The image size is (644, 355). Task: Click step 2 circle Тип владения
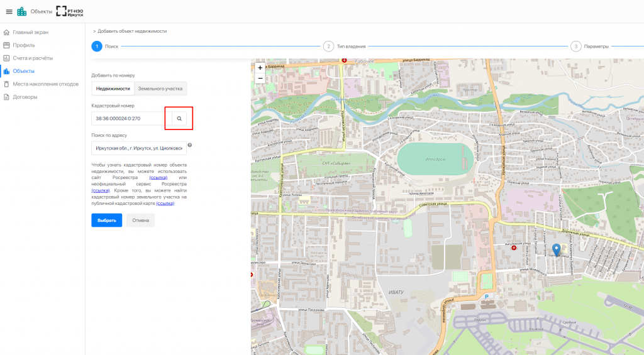(x=328, y=46)
